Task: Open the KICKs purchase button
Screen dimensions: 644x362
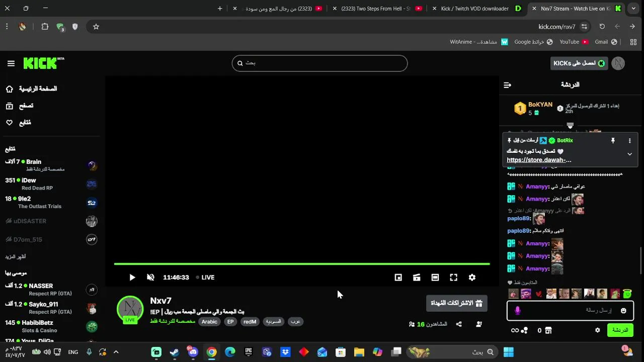Action: (579, 63)
